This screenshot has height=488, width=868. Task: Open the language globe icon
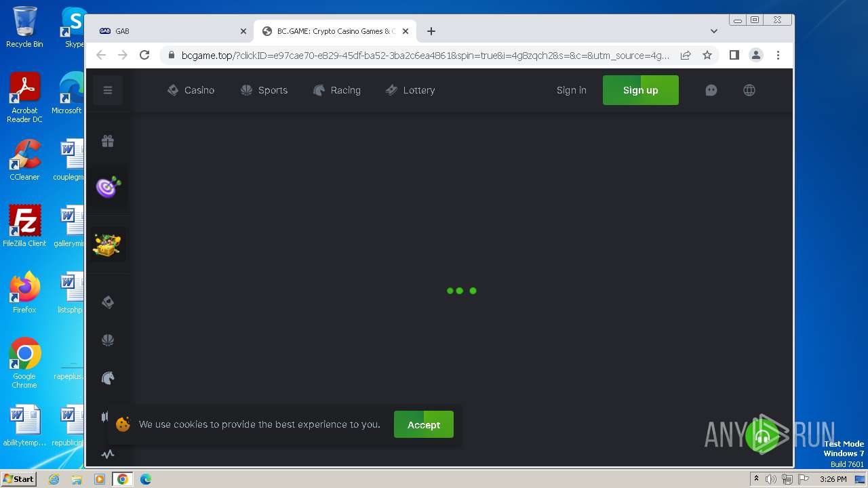[x=749, y=90]
